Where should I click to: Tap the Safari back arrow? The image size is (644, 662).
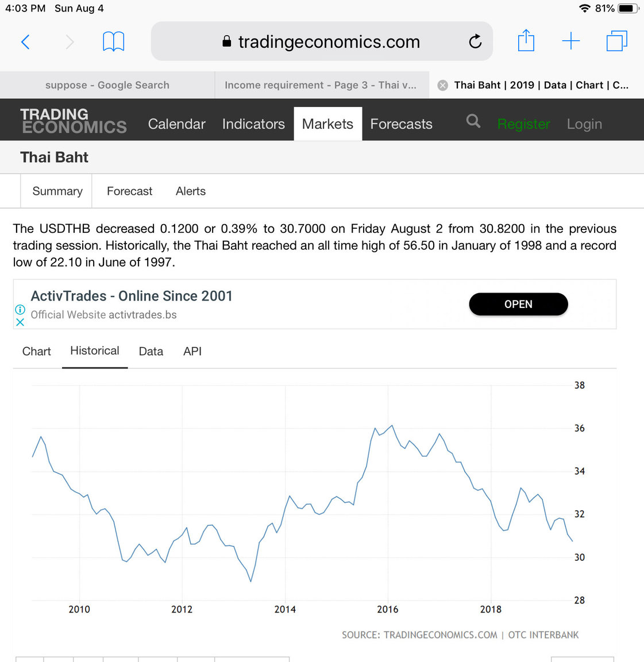point(25,42)
